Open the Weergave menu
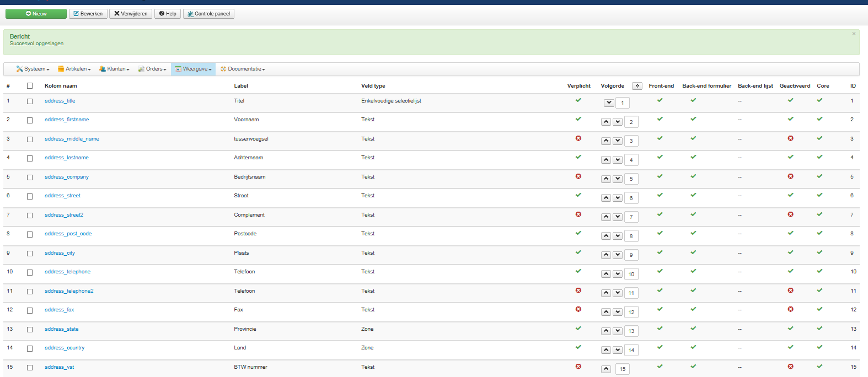 (194, 69)
